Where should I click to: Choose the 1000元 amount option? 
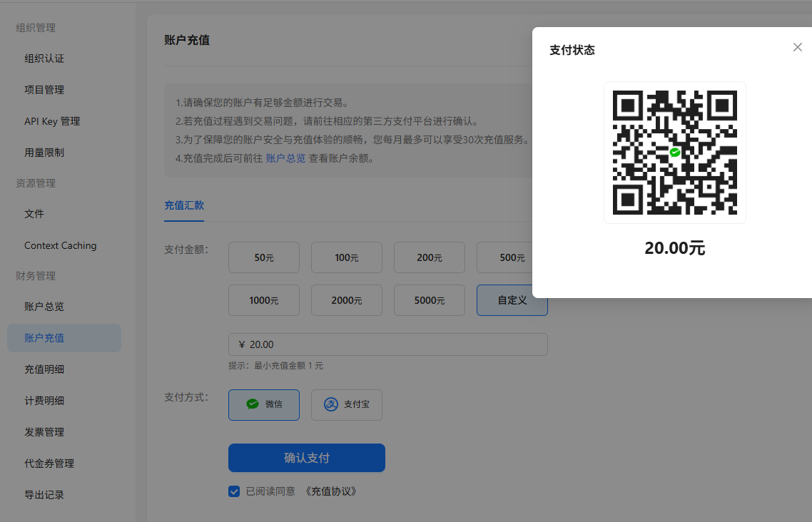264,300
